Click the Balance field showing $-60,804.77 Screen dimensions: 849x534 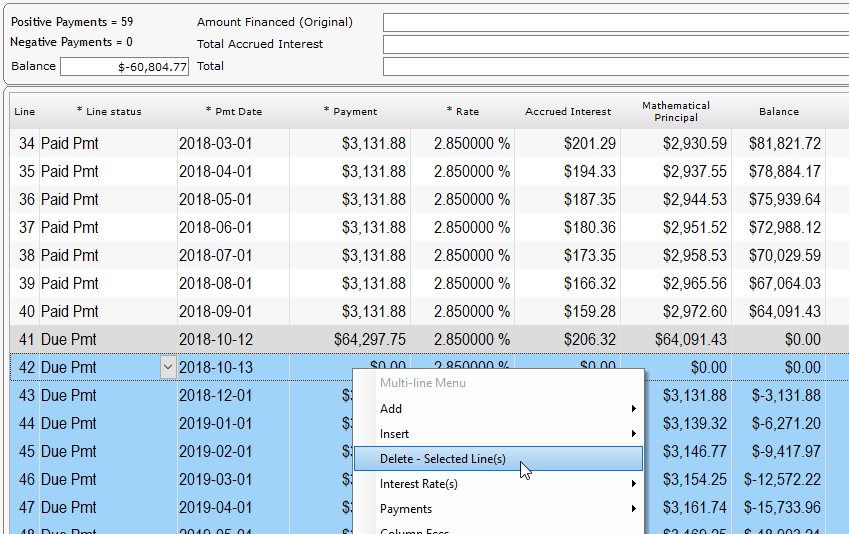pyautogui.click(x=125, y=67)
